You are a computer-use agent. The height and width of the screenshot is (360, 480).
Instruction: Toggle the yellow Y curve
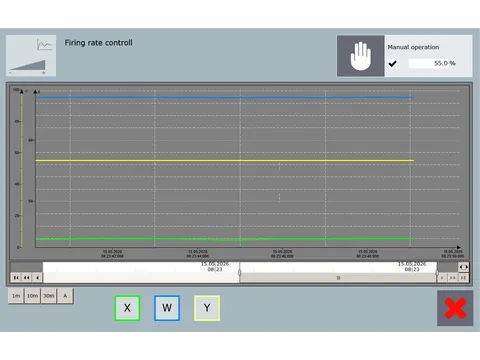click(207, 308)
